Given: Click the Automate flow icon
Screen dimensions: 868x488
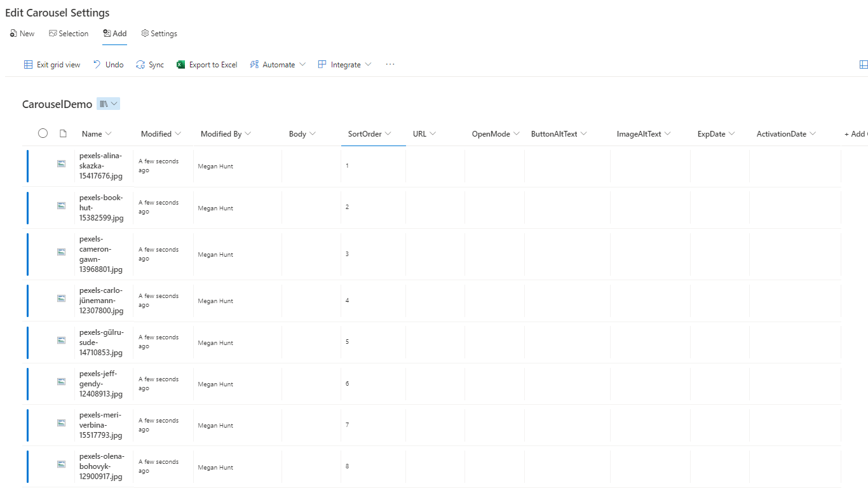Looking at the screenshot, I should click(254, 65).
